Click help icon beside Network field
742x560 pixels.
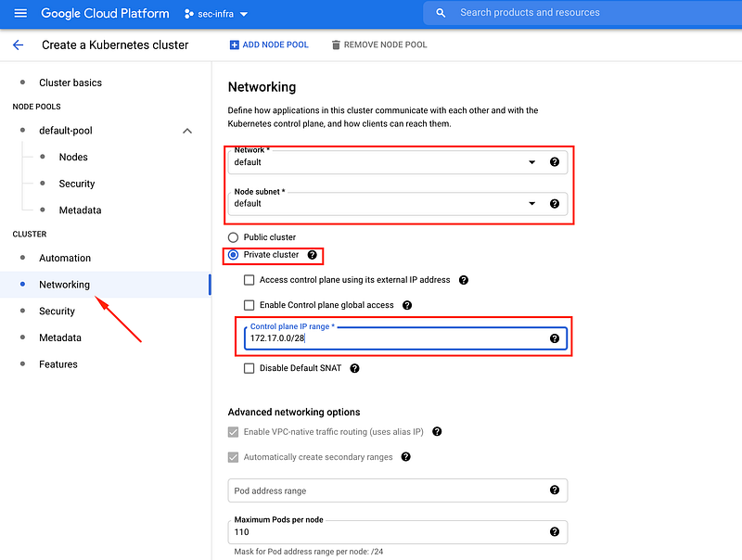tap(555, 162)
